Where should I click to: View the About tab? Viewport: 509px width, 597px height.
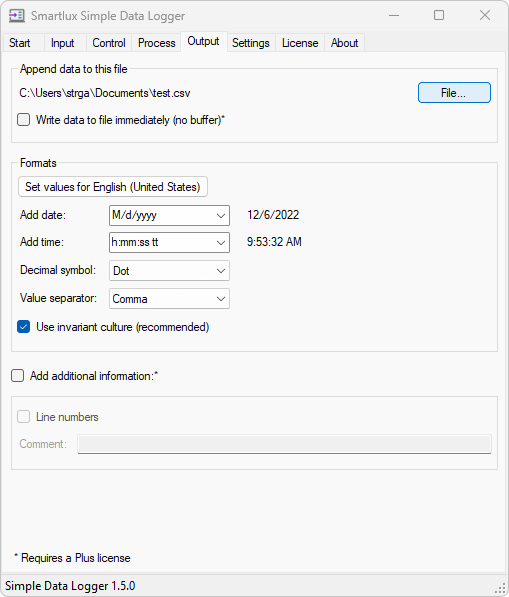[x=345, y=43]
